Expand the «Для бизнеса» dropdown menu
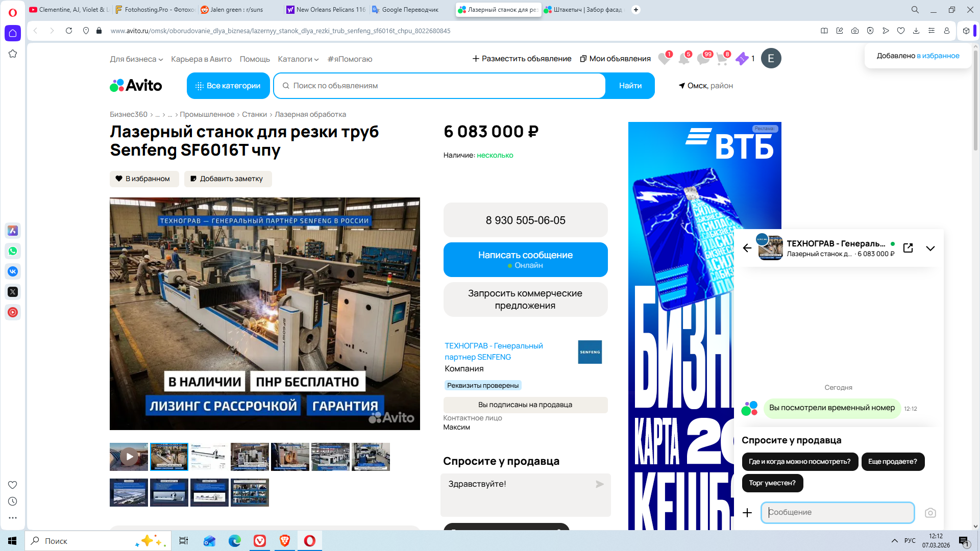Image resolution: width=980 pixels, height=551 pixels. pos(136,59)
